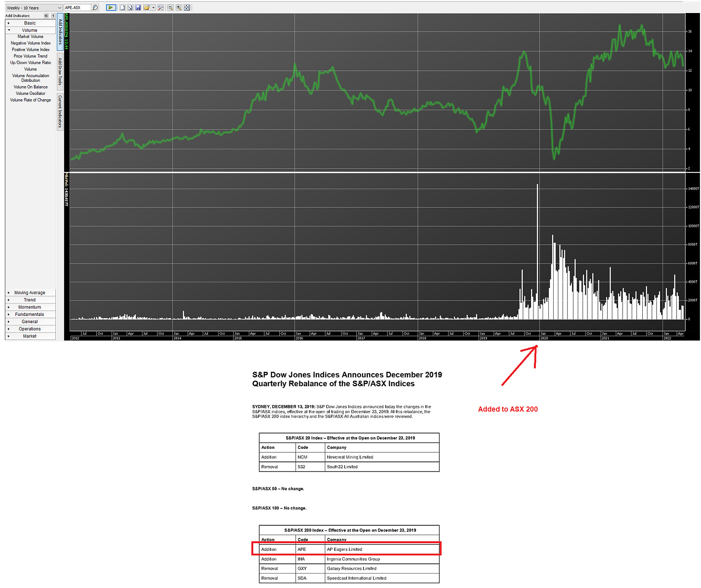Image resolution: width=701 pixels, height=588 pixels.
Task: Click the 14000T label on the volume axis
Action: coord(693,189)
